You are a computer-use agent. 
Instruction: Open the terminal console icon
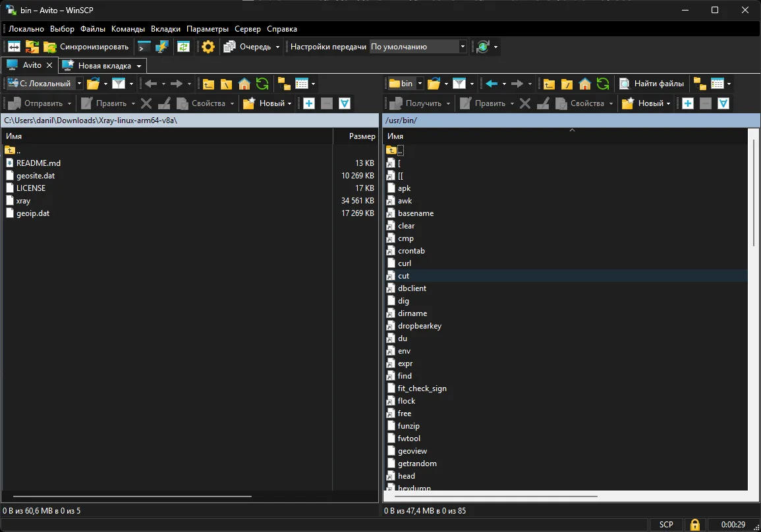click(x=144, y=47)
